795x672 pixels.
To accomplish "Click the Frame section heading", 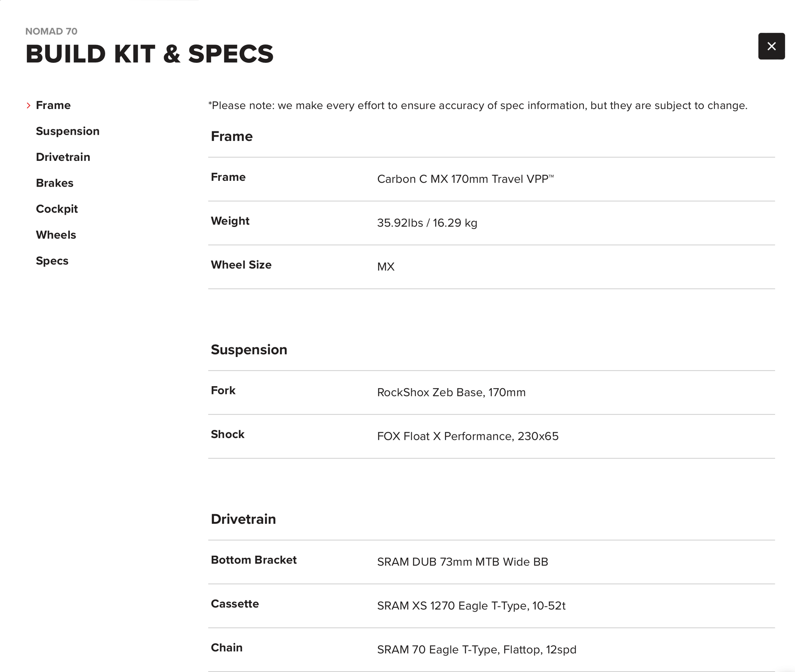I will pyautogui.click(x=232, y=136).
